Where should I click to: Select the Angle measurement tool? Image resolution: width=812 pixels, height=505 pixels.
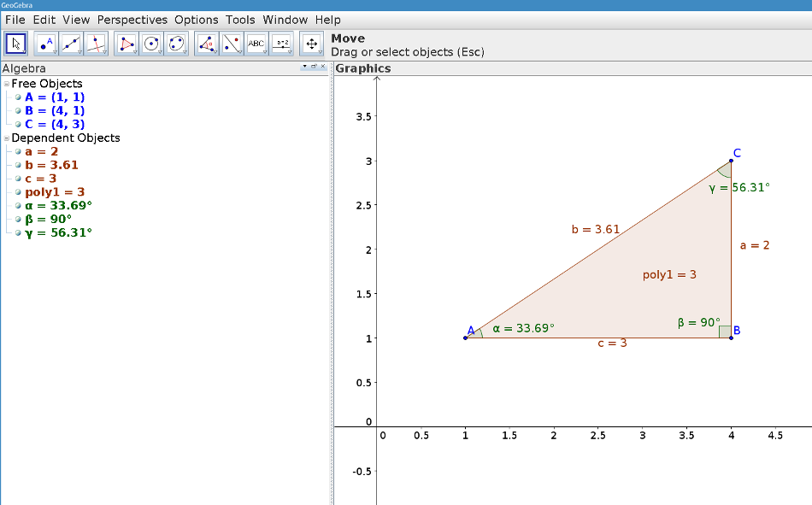[206, 43]
